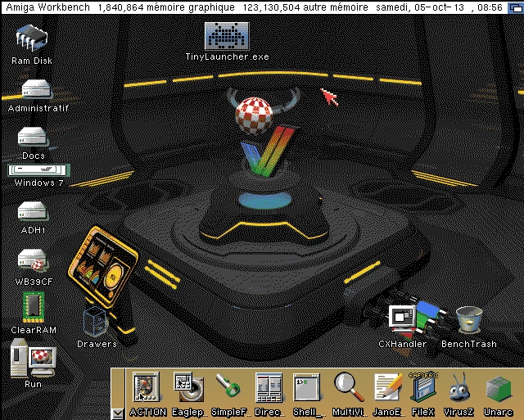Launch ACTION from the dock

[146, 387]
